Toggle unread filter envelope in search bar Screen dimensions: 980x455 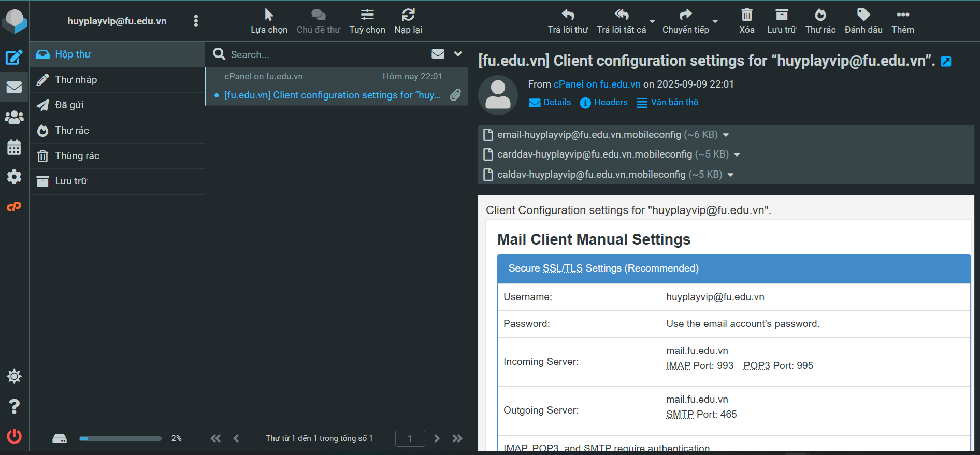(x=438, y=54)
